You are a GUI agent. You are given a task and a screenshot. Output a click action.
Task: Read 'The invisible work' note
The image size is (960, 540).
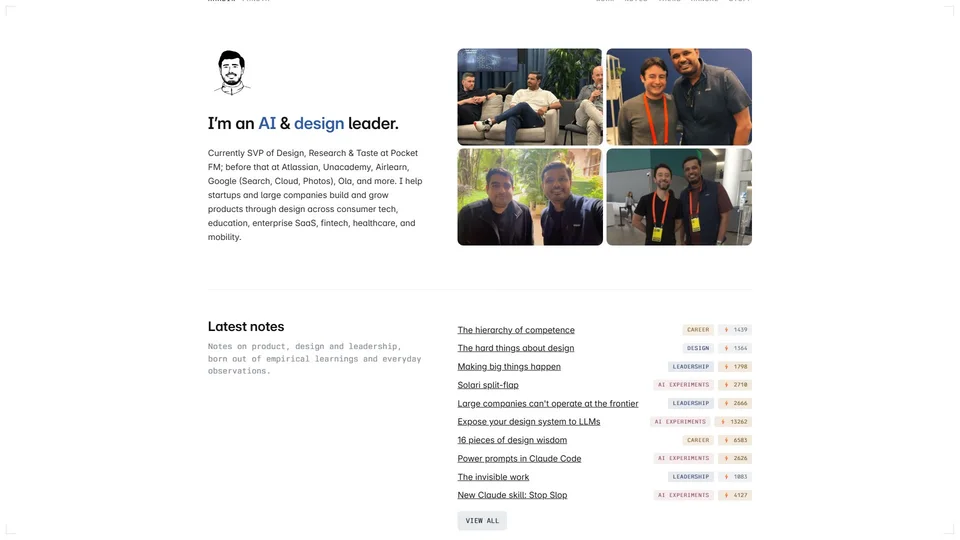pos(493,476)
